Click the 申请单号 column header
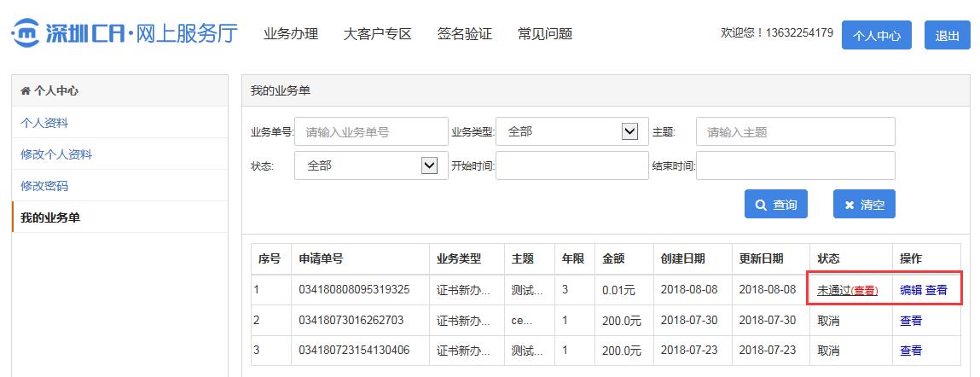 click(321, 258)
